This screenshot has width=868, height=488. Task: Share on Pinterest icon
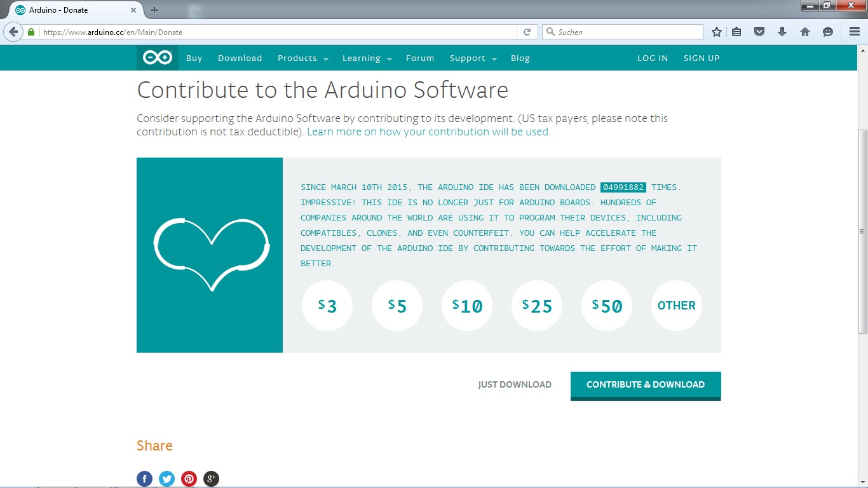click(189, 478)
